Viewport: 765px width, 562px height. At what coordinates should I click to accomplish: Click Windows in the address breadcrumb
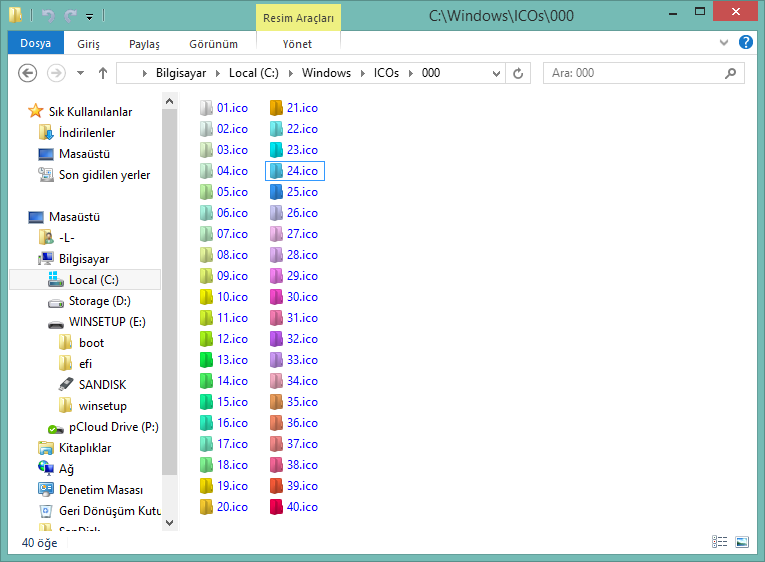point(326,73)
